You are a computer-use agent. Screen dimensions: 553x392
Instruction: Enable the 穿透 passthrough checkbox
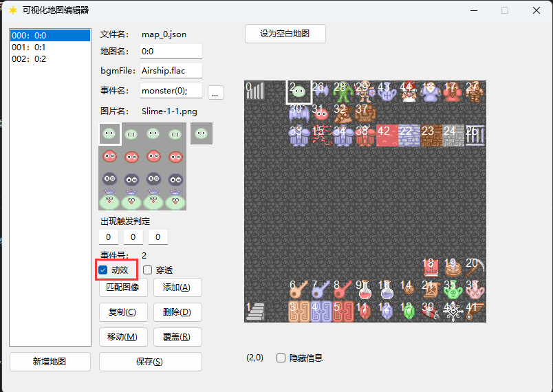(147, 270)
